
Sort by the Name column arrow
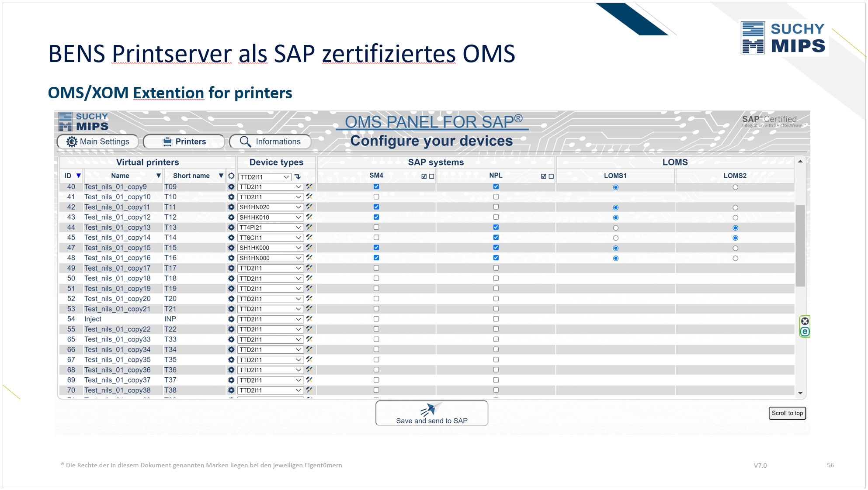159,176
